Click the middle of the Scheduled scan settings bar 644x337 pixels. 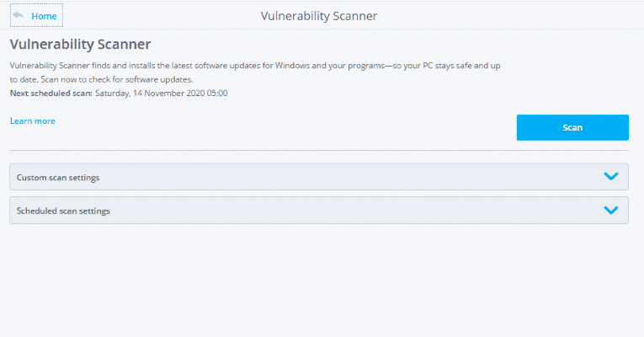tap(319, 210)
